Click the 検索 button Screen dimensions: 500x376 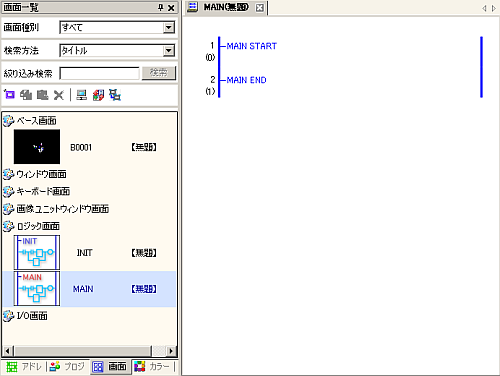(159, 73)
